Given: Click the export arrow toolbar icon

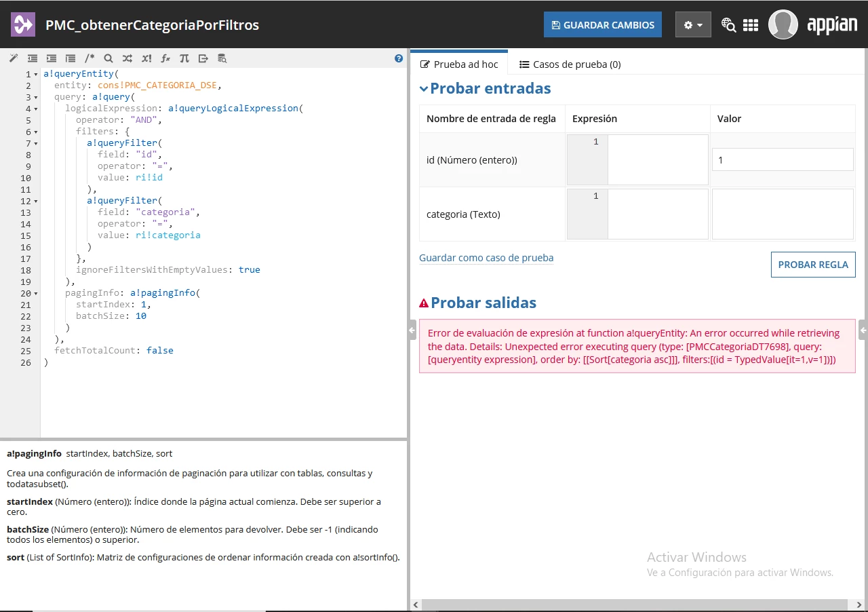Looking at the screenshot, I should click(203, 58).
